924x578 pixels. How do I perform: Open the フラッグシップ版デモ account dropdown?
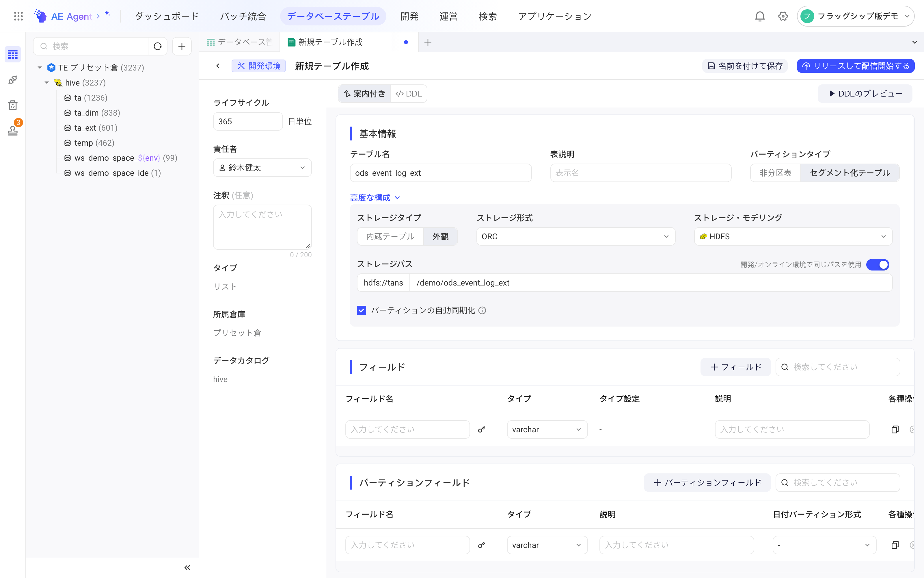pos(855,16)
